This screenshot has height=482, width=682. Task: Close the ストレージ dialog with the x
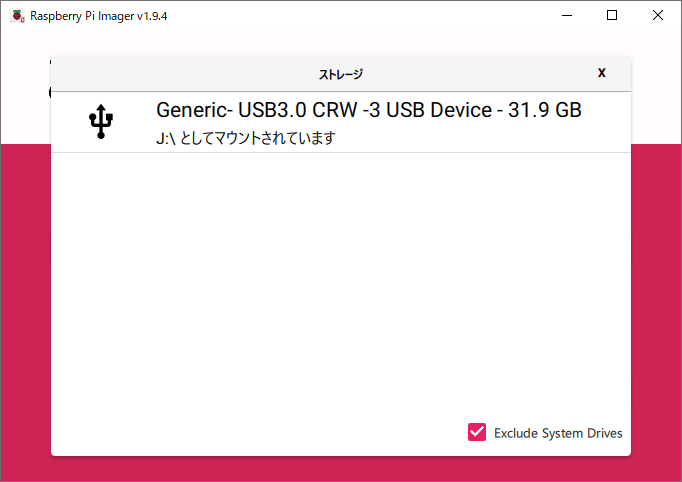(602, 73)
